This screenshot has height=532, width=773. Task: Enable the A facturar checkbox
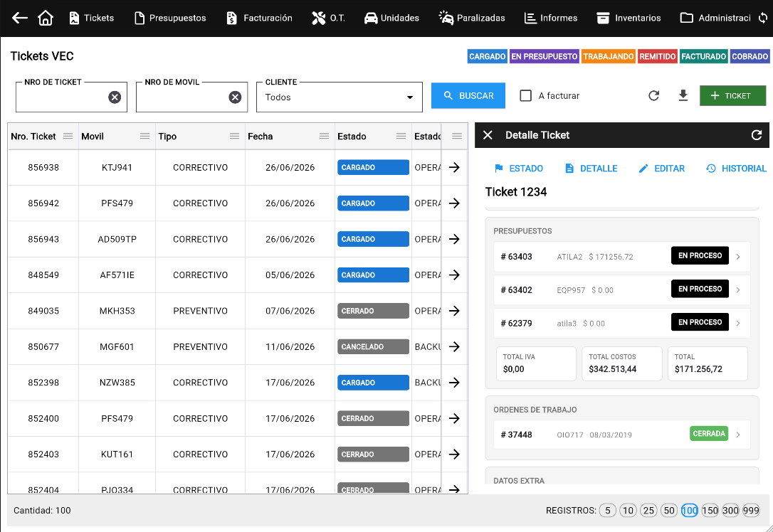point(526,95)
